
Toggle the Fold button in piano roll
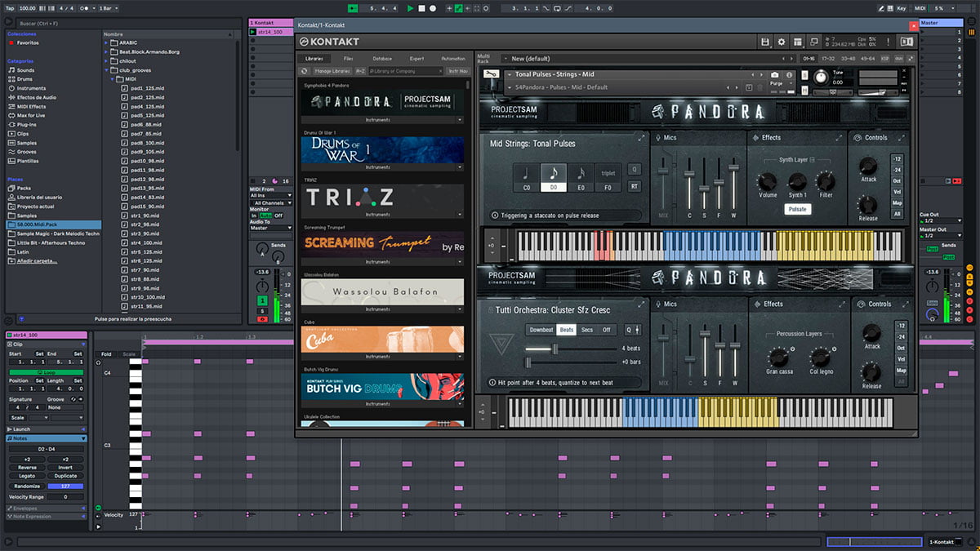[106, 354]
